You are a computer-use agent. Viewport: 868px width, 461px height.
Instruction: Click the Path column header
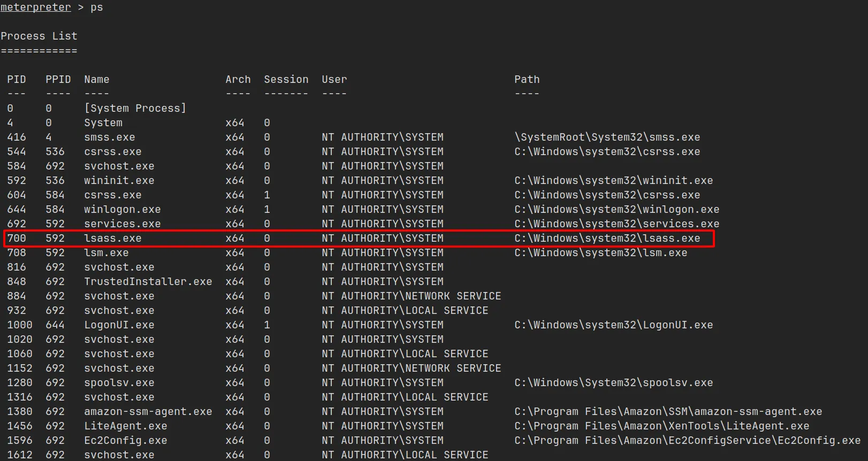click(x=527, y=80)
